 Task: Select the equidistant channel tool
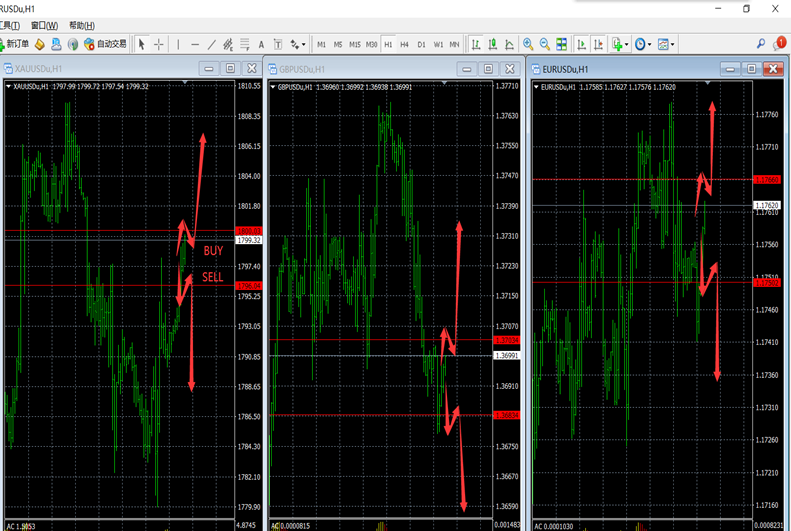[x=228, y=44]
